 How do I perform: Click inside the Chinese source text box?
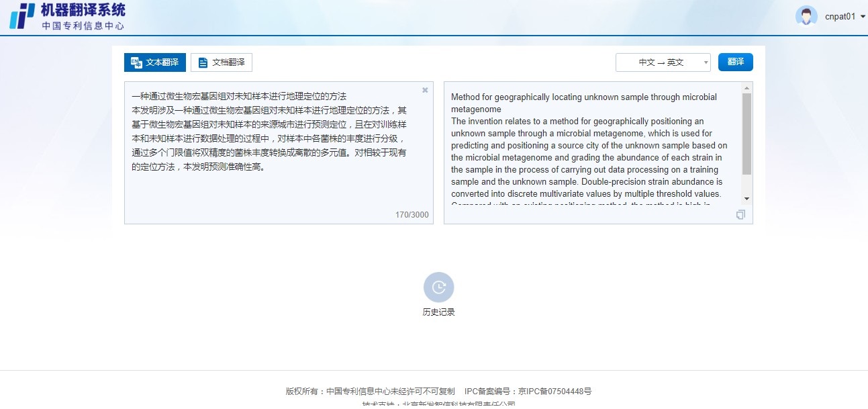coord(275,188)
